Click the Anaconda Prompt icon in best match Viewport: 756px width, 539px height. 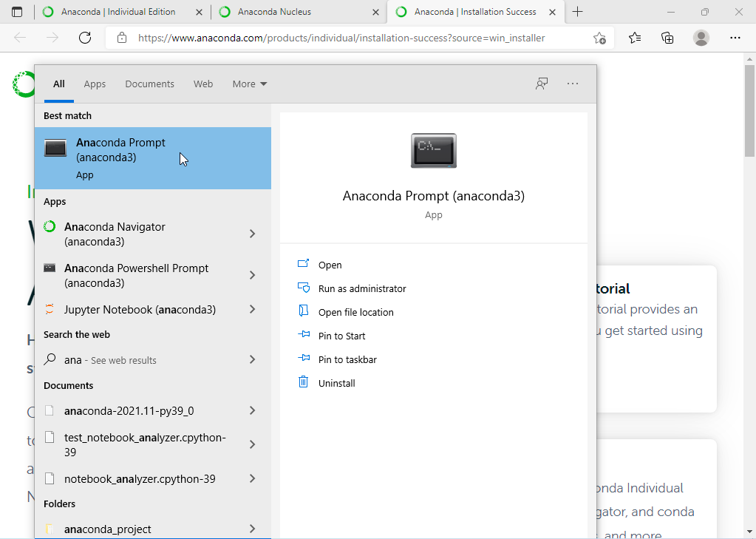[55, 148]
